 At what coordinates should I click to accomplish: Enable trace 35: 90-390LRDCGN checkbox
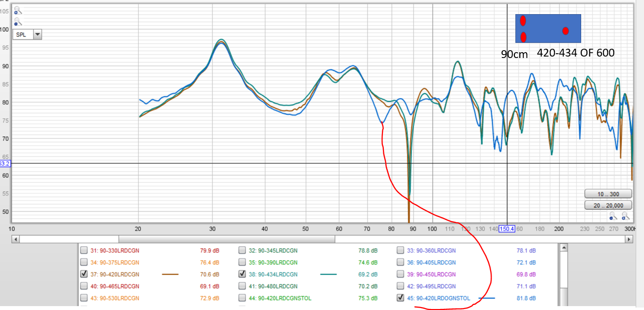point(242,262)
